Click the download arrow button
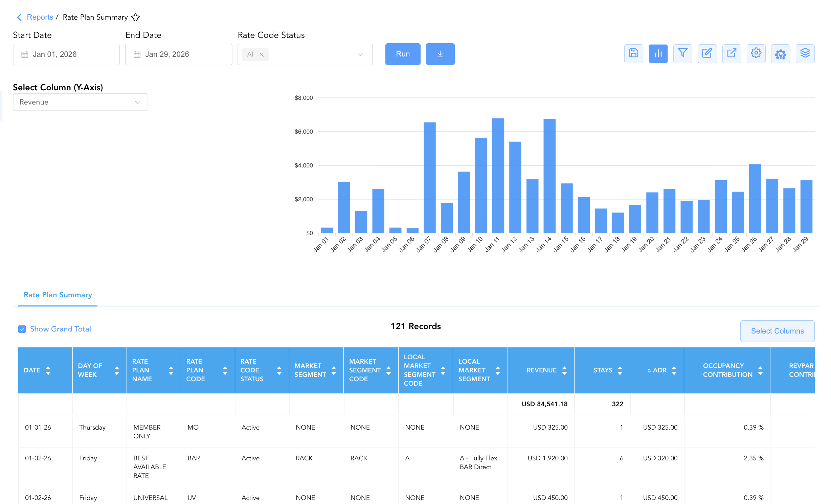Viewport: 831px width, 504px height. coord(440,54)
